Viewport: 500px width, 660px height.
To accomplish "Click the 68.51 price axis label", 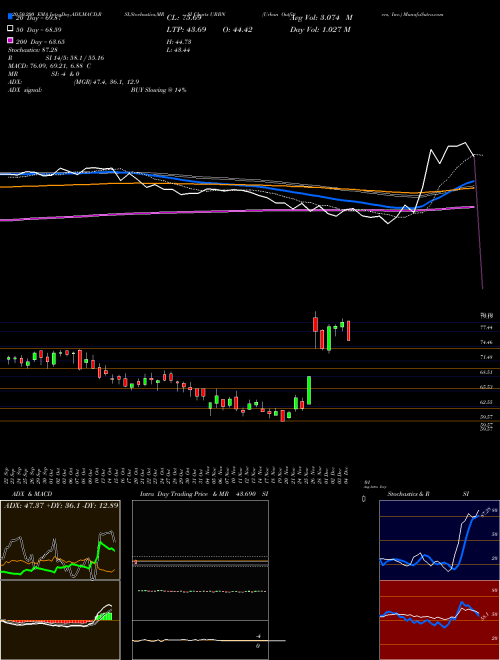I will tap(487, 372).
